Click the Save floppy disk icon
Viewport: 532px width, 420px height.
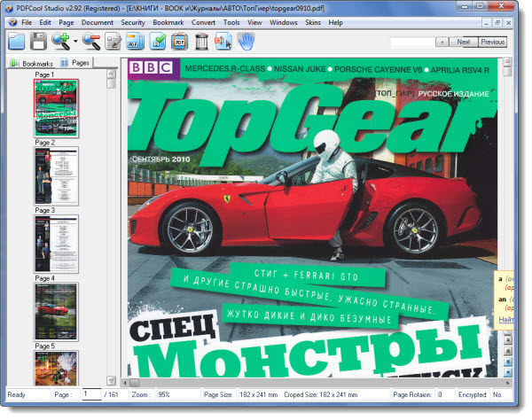39,41
